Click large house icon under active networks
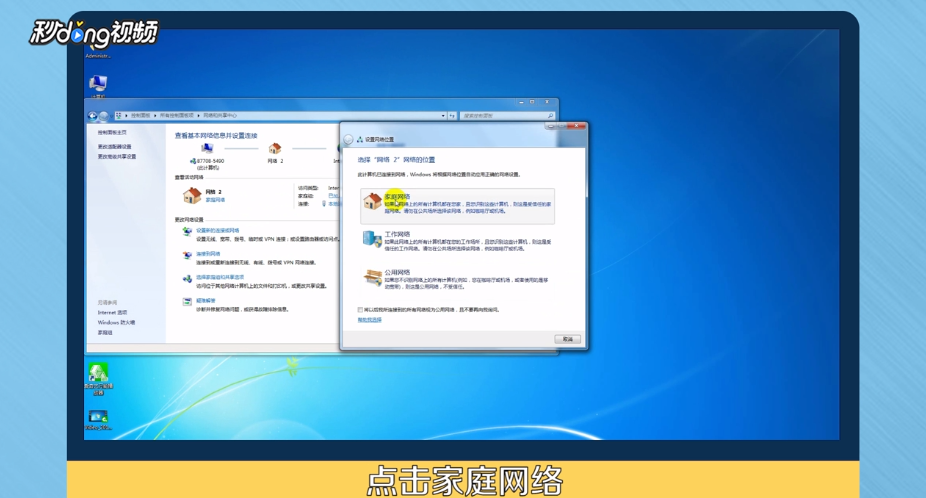Screen dimensions: 926x498 tap(192, 195)
